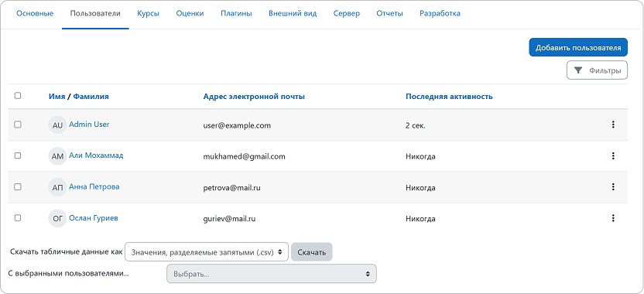Click the ОГ avatar icon

57,218
